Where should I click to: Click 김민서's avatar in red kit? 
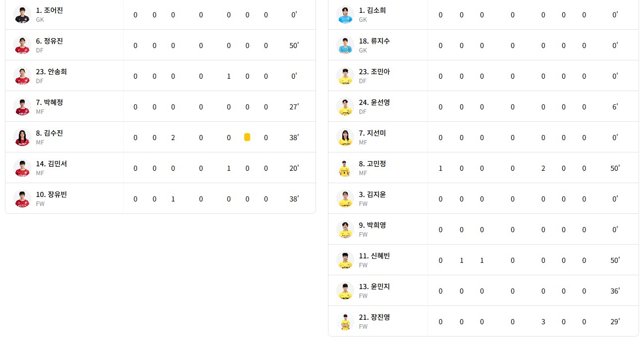click(22, 168)
